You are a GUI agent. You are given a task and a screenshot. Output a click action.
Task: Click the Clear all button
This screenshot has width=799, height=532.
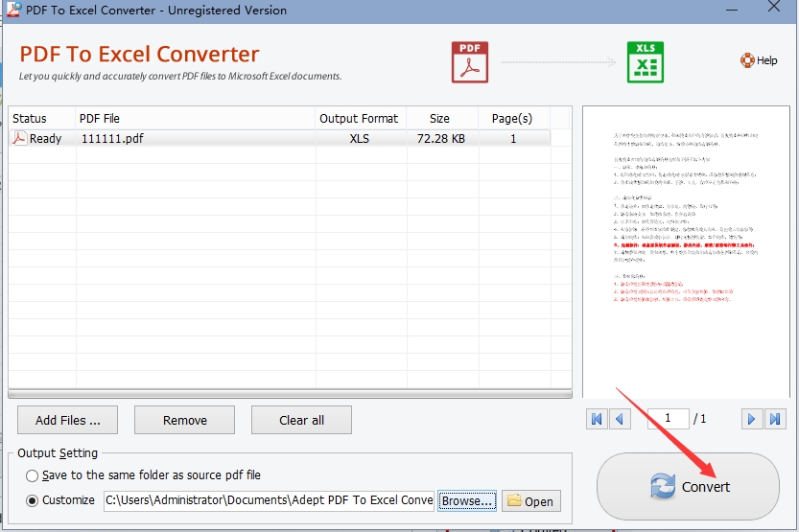(x=301, y=420)
